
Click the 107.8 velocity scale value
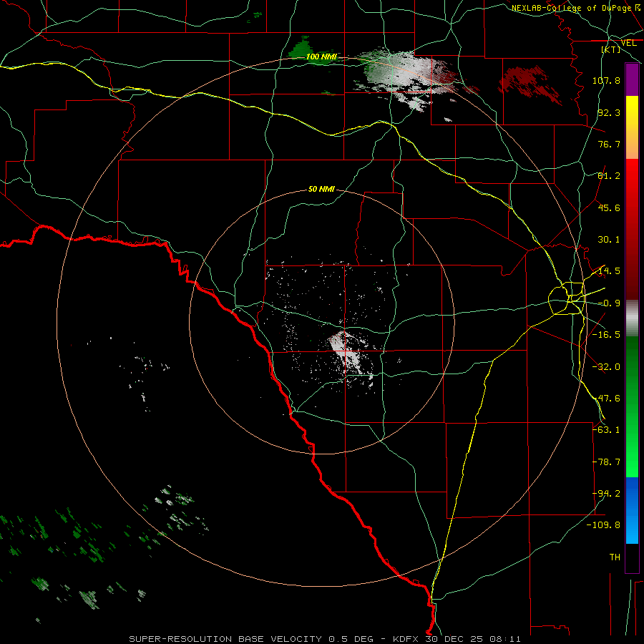point(606,80)
